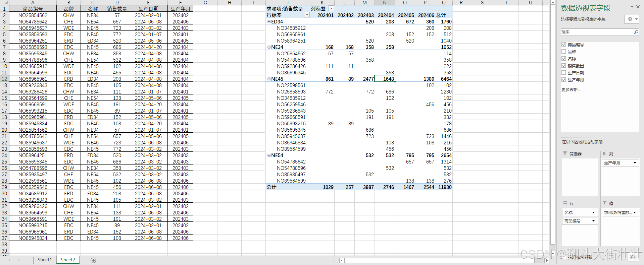The height and width of the screenshot is (265, 644).
Task: Select the pivot row NO54785642 under NE54
Action: tap(291, 162)
